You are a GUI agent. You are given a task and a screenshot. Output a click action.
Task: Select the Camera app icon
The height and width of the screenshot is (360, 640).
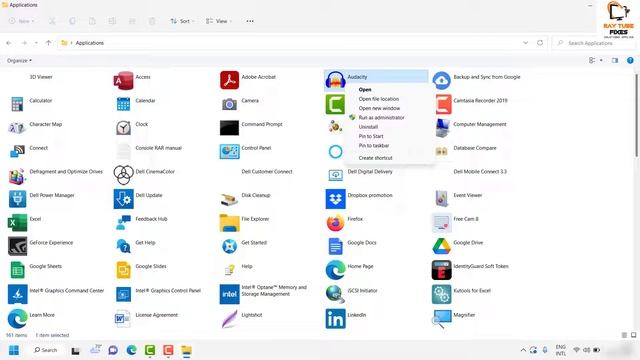click(229, 104)
